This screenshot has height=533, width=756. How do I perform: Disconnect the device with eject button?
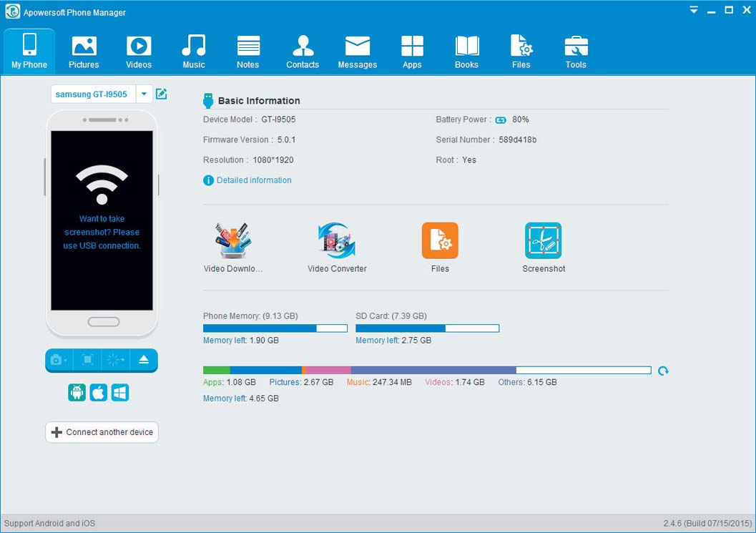point(144,360)
